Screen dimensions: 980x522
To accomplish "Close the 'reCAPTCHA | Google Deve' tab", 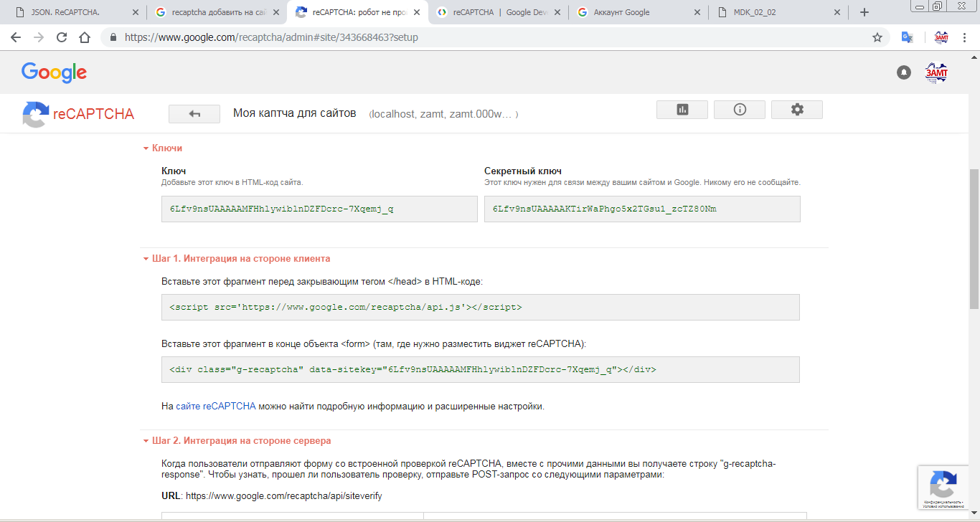I will [557, 12].
